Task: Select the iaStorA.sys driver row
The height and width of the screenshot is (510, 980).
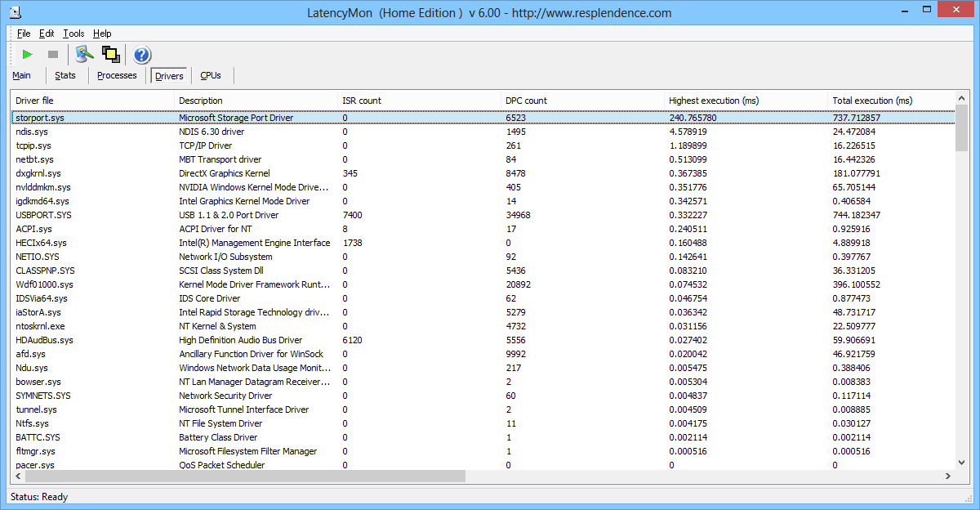Action: (x=483, y=312)
